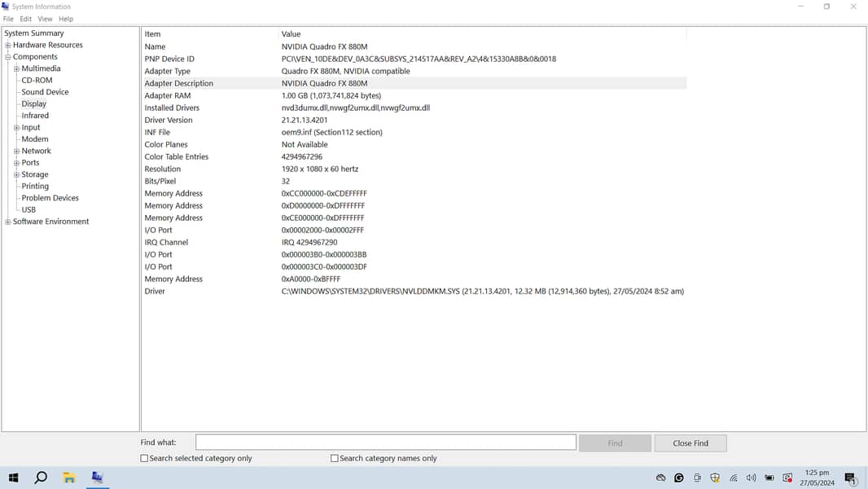Open File Explorer from the taskbar
Screen dimensions: 868x489
(69, 478)
